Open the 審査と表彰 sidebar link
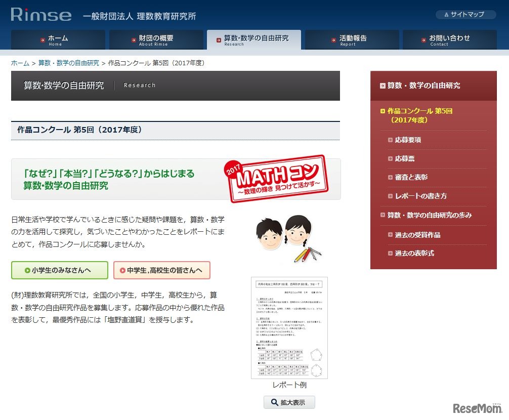 411,177
